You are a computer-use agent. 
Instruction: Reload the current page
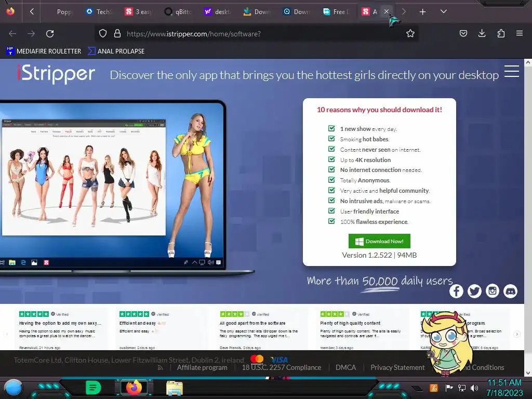50,34
